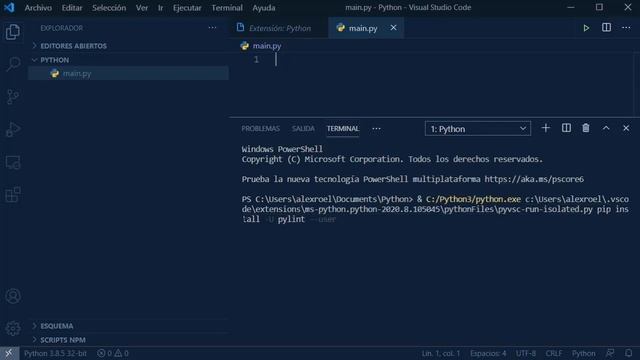The width and height of the screenshot is (640, 360).
Task: Split the editor to the right
Action: click(x=606, y=28)
